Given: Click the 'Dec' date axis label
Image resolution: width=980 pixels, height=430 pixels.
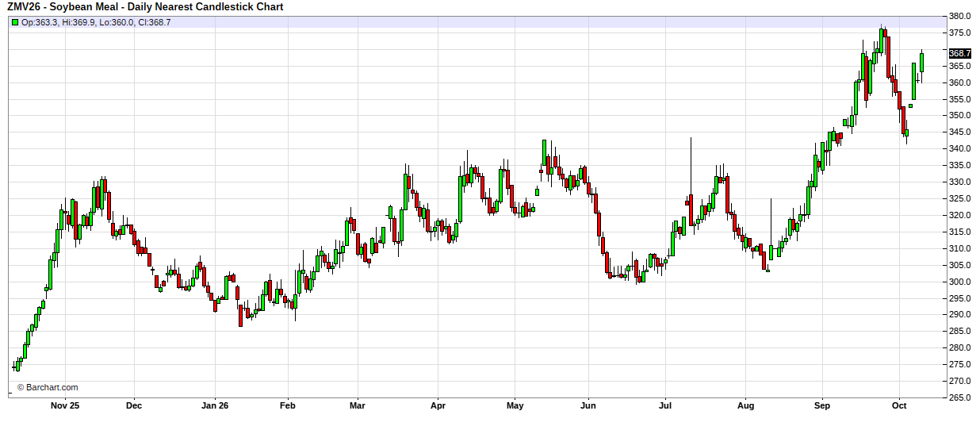Looking at the screenshot, I should (134, 405).
